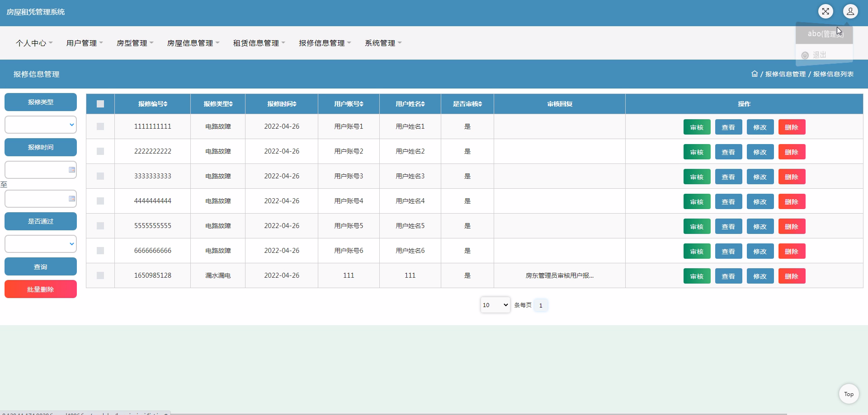The image size is (868, 415).
Task: Check the row 2222222222 checkbox
Action: pyautogui.click(x=100, y=151)
